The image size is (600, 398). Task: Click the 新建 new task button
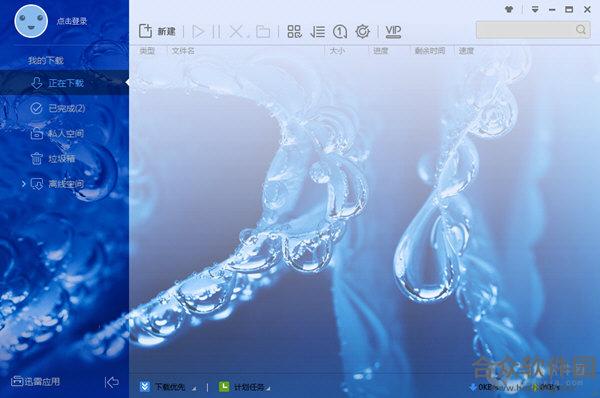click(x=157, y=31)
